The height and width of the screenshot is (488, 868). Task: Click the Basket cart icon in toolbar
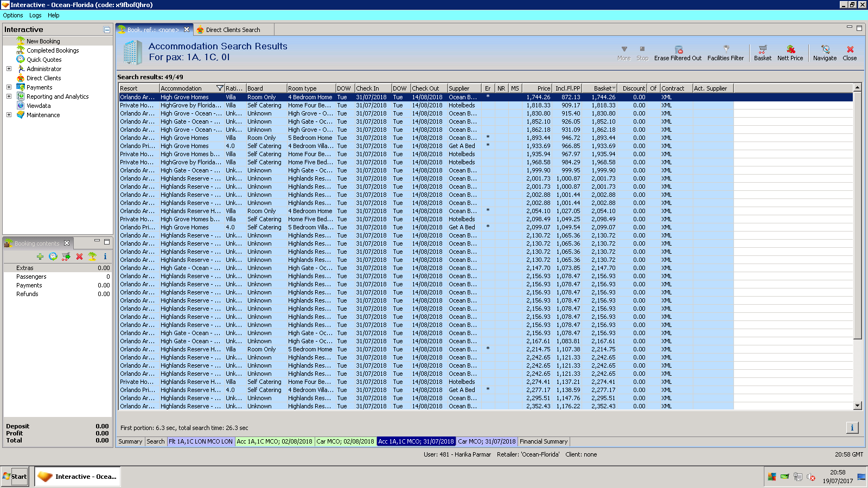pos(762,49)
